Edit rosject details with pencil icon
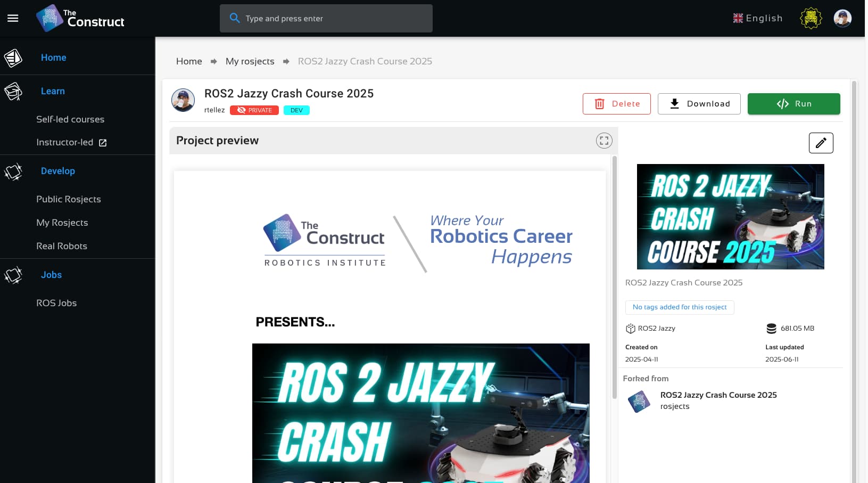 (x=821, y=143)
